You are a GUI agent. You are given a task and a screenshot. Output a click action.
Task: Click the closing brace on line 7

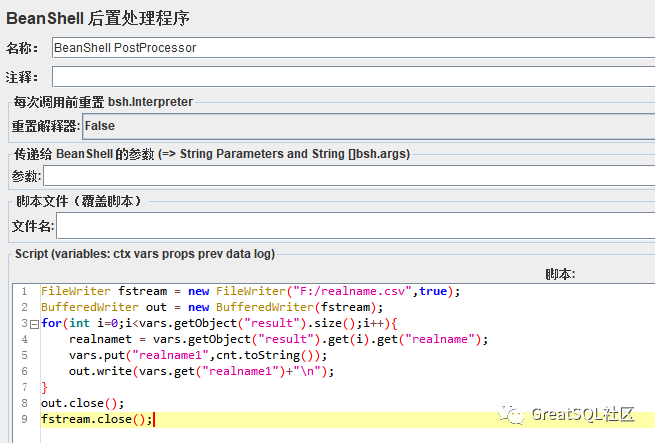point(44,387)
